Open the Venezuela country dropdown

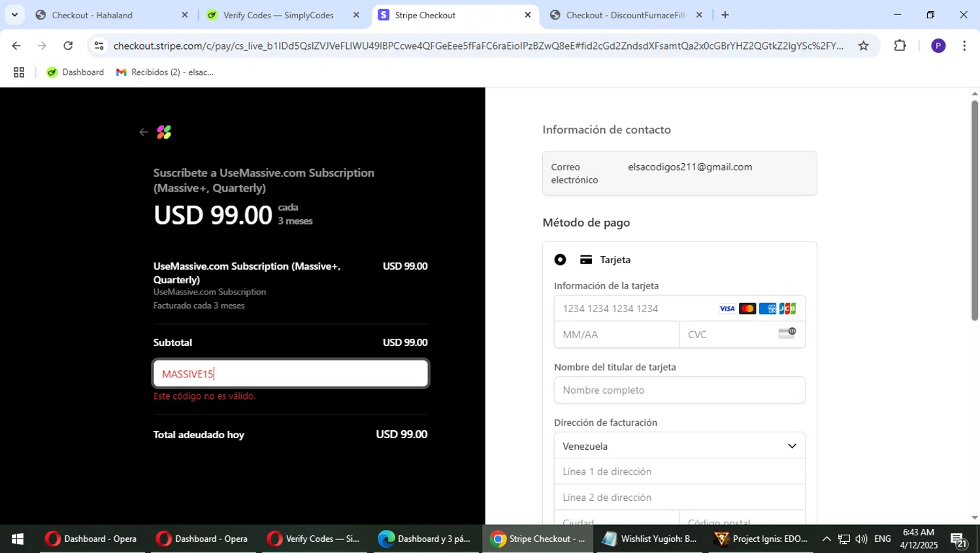pyautogui.click(x=679, y=446)
